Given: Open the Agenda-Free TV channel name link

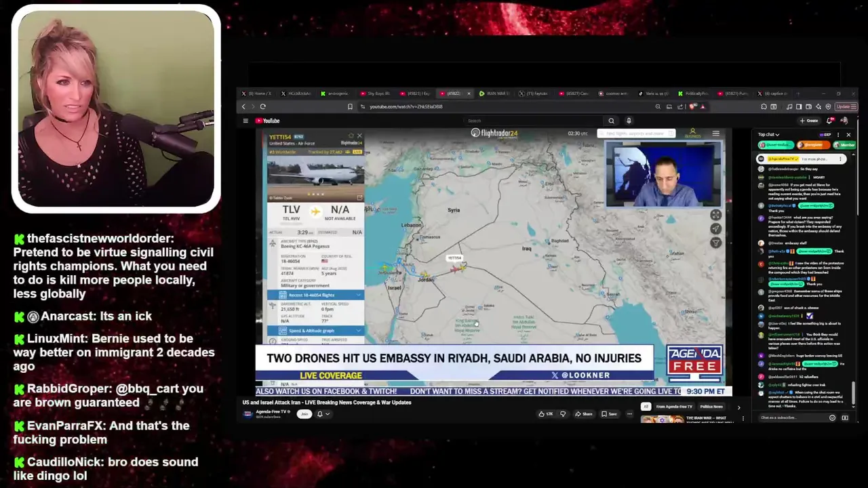Looking at the screenshot, I should tap(271, 411).
